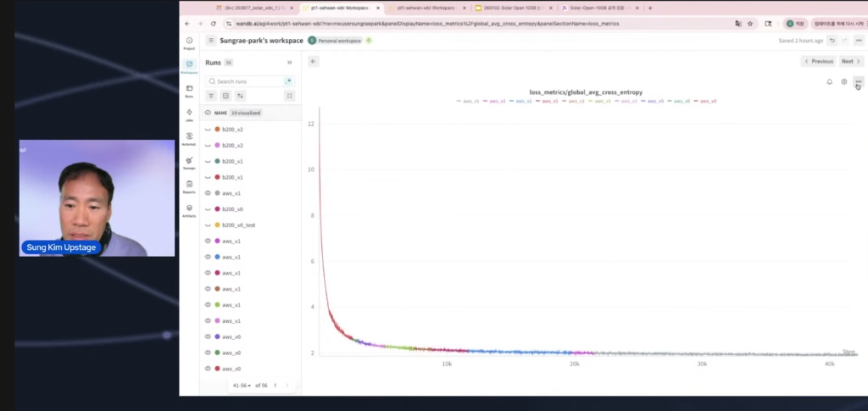Click the orange b200_v2 run color dot
Viewport: 868px width, 411px height.
coord(218,130)
